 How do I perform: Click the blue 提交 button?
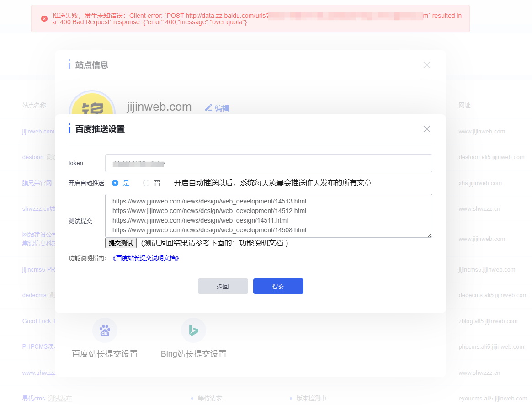278,286
